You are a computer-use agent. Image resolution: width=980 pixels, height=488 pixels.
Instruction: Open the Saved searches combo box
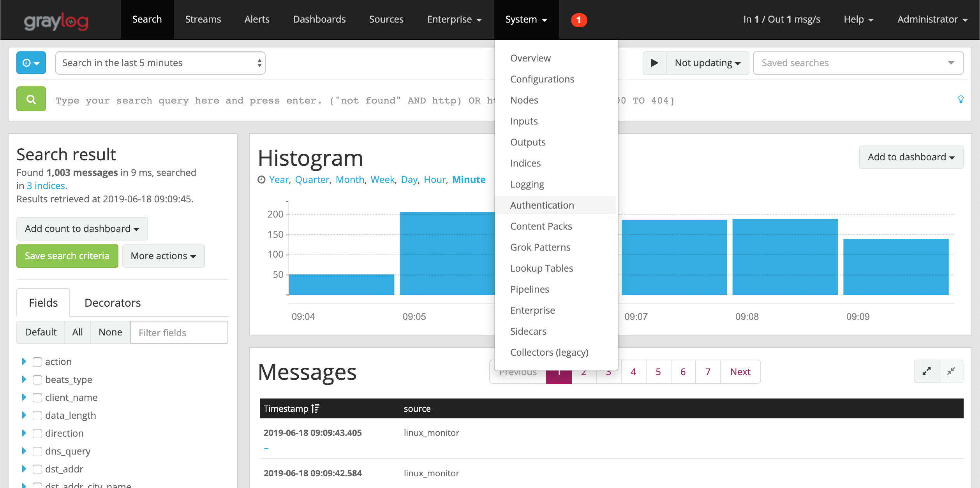tap(858, 63)
